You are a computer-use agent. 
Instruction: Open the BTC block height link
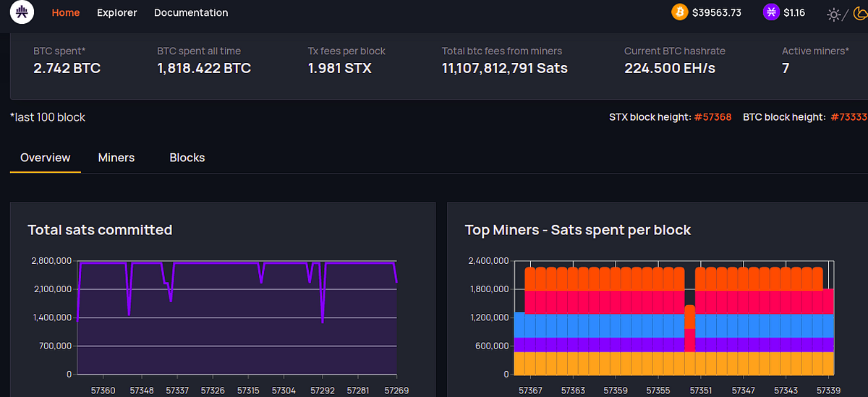point(848,117)
